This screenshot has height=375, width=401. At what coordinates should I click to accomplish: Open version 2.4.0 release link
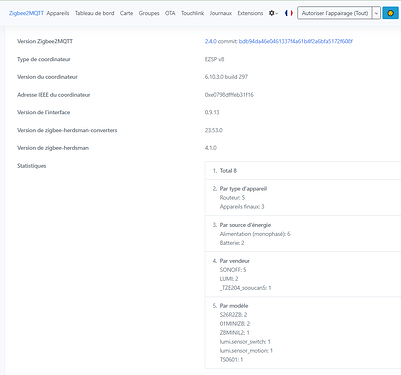[210, 41]
